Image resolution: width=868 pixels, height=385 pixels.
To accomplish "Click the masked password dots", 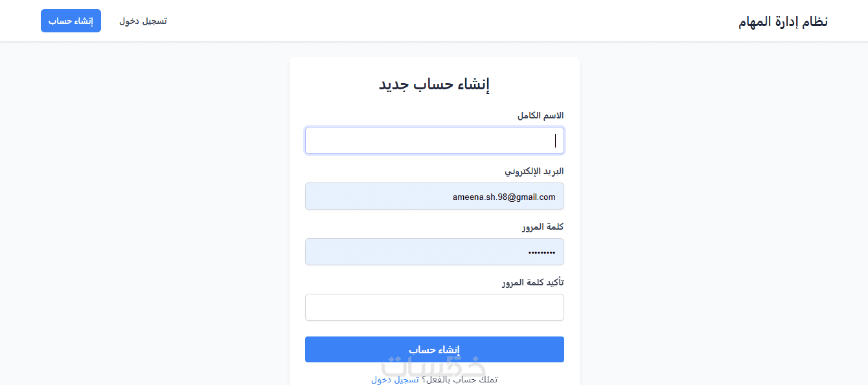I will (x=542, y=252).
